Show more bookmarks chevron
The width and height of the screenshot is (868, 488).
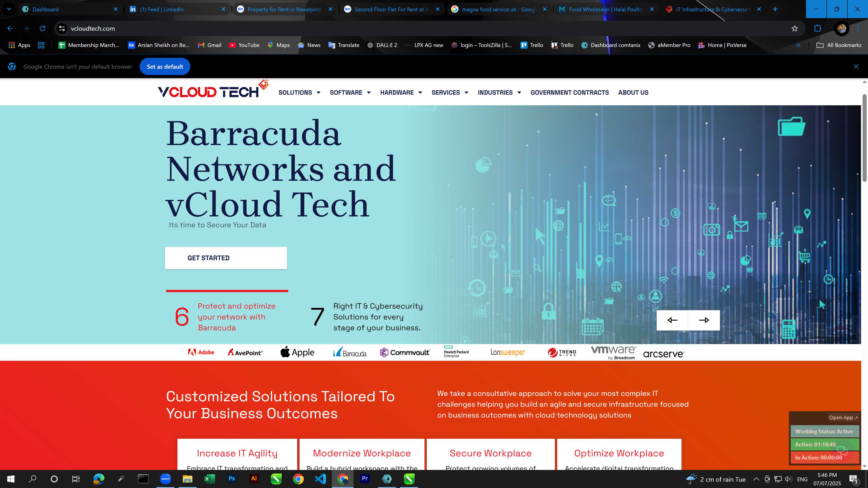coord(798,45)
